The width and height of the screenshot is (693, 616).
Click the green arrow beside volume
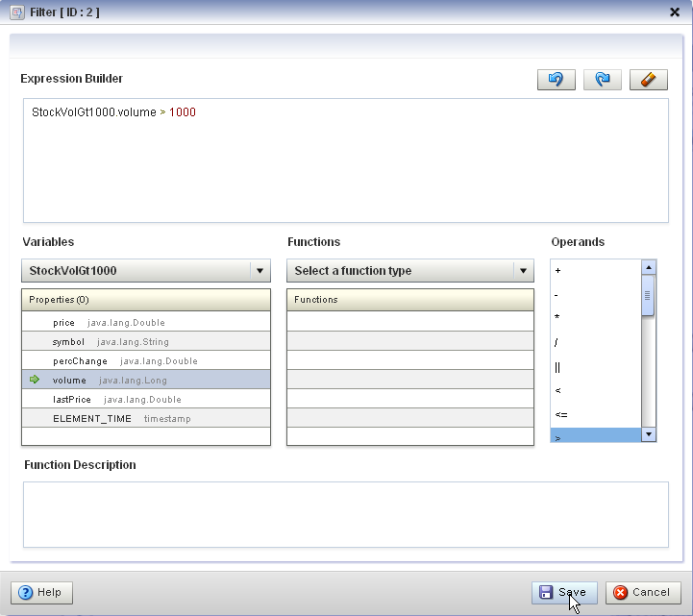35,380
